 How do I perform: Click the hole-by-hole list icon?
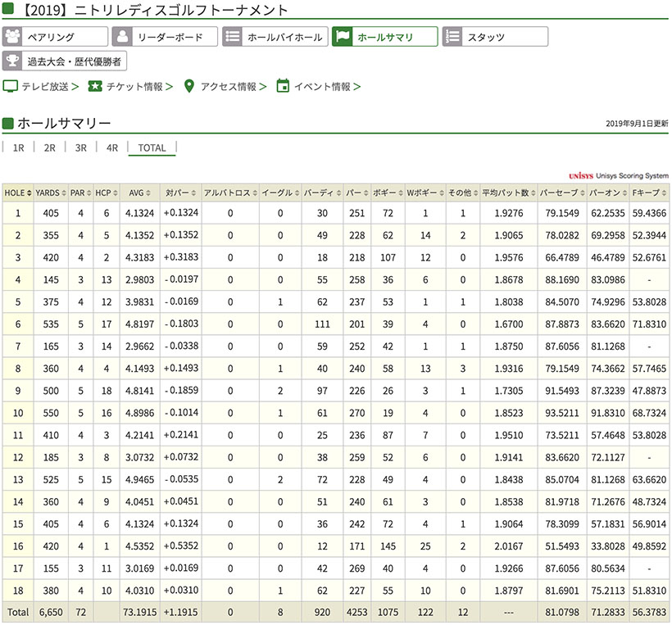233,37
